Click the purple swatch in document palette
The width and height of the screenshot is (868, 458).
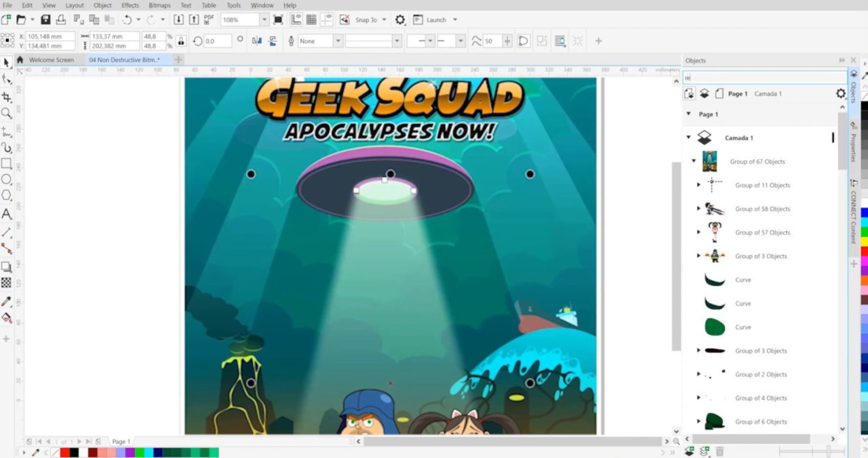(130, 453)
